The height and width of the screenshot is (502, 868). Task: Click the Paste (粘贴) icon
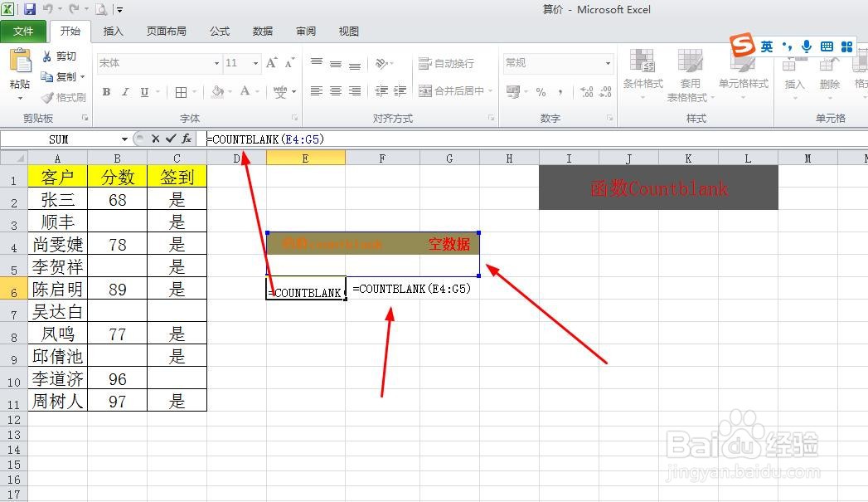click(20, 61)
